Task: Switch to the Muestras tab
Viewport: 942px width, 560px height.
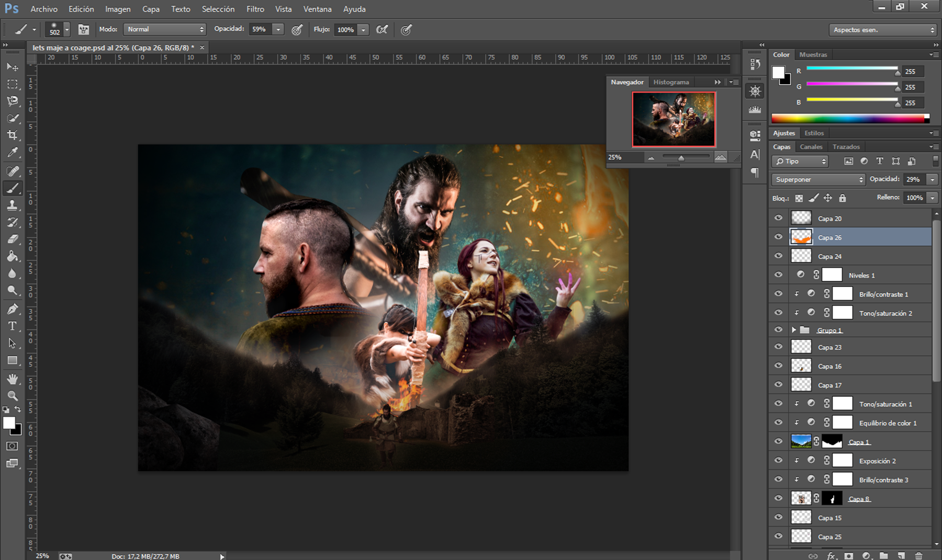Action: click(813, 54)
